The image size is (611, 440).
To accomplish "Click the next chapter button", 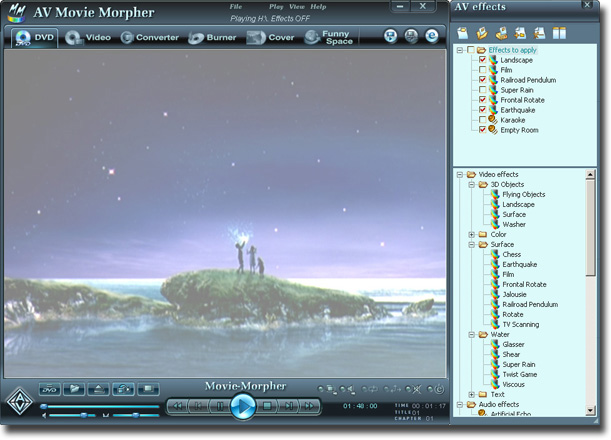I will click(288, 406).
